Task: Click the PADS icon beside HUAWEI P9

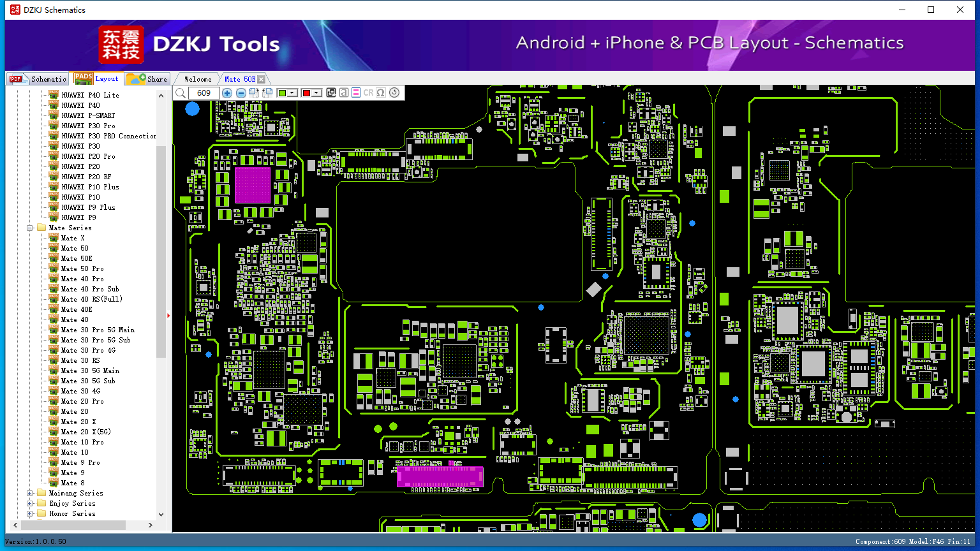Action: pos(54,217)
